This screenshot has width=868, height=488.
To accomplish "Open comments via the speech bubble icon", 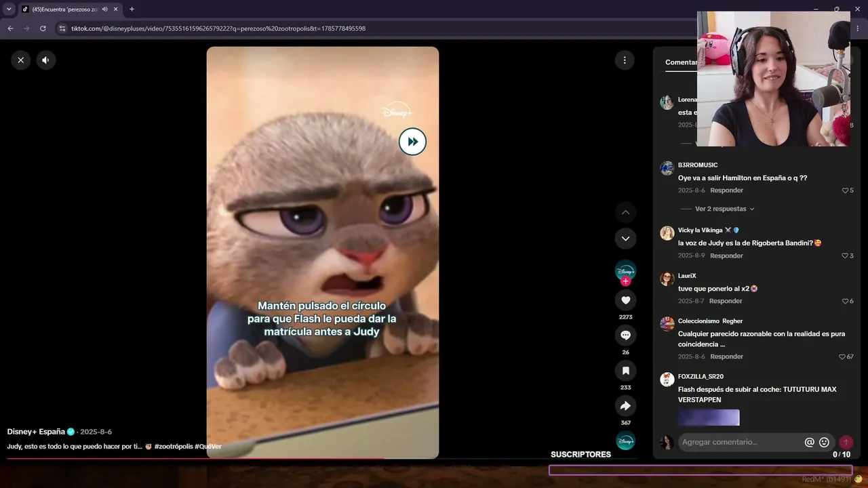I will 625,335.
